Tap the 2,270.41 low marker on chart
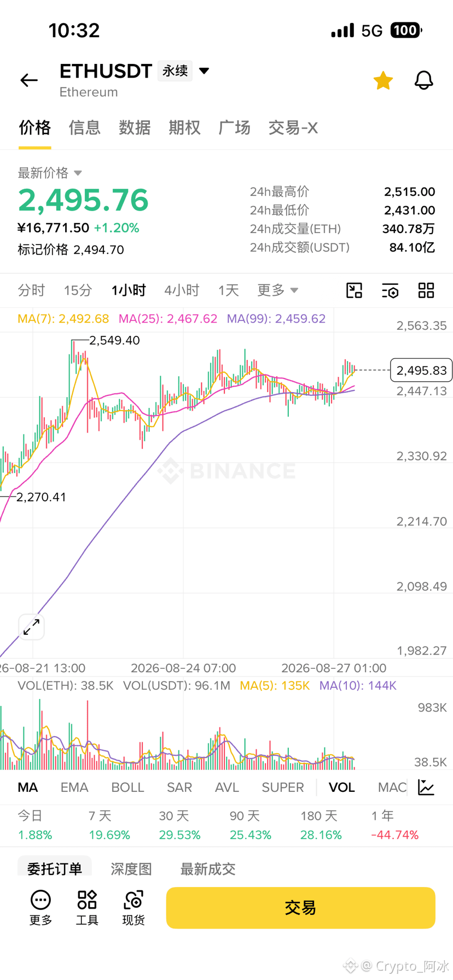This screenshot has width=453, height=980. pos(41,497)
